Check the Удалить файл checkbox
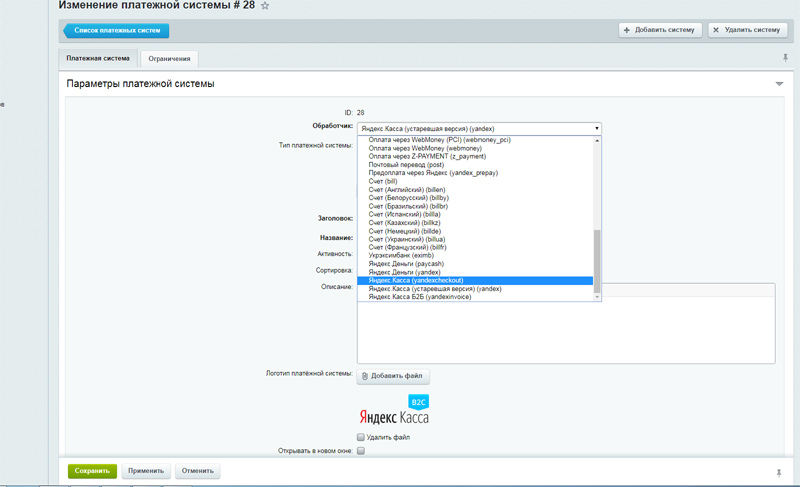The image size is (800, 487). (361, 437)
